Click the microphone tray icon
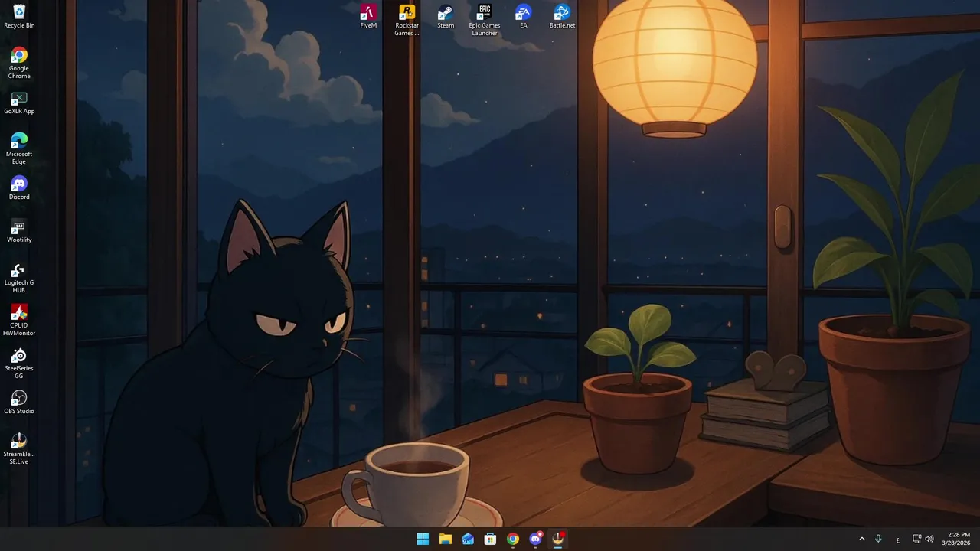The height and width of the screenshot is (551, 980). point(878,539)
